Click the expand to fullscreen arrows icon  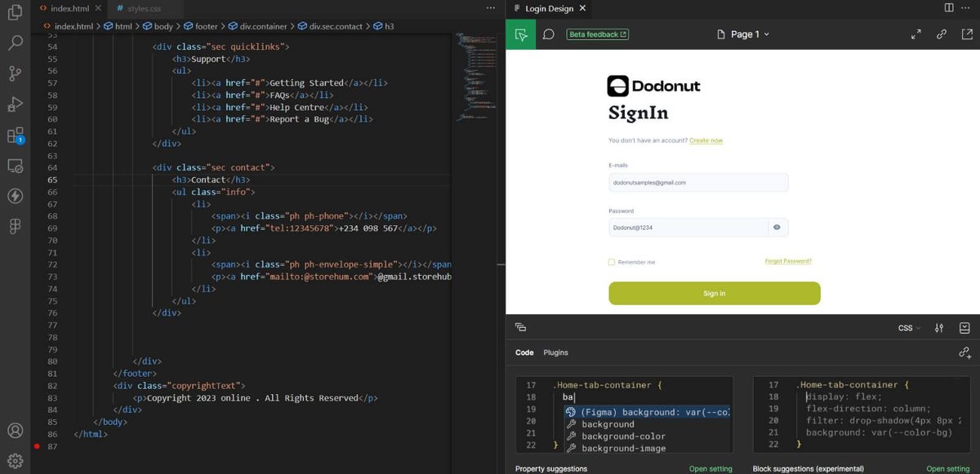click(915, 34)
